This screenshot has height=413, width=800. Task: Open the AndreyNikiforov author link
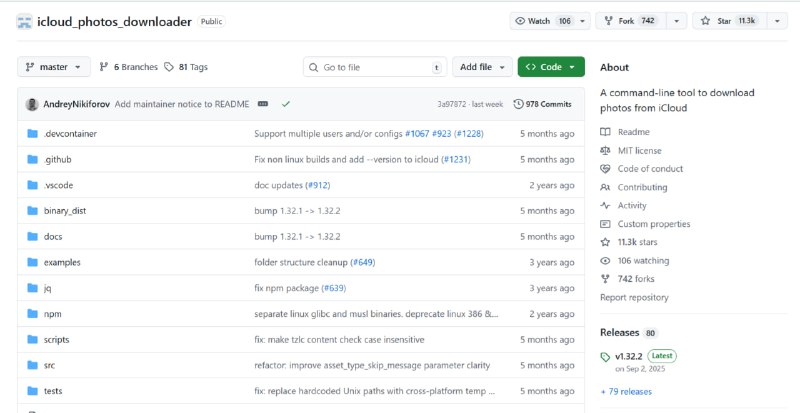pos(77,104)
